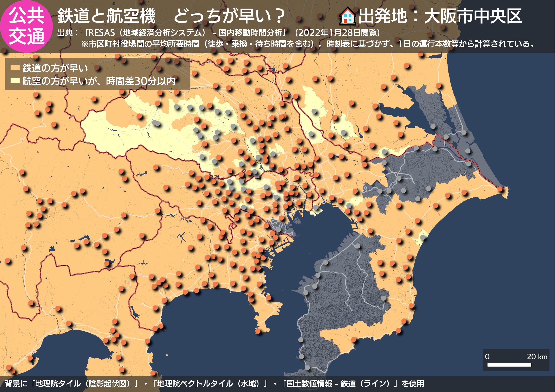555x392 pixels.
Task: Click the RESAS source citation line
Action: click(x=219, y=33)
